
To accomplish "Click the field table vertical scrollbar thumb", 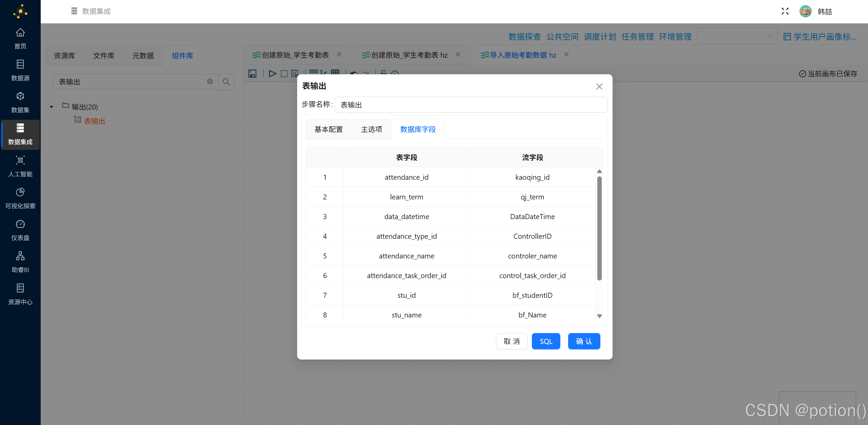I will pyautogui.click(x=599, y=228).
